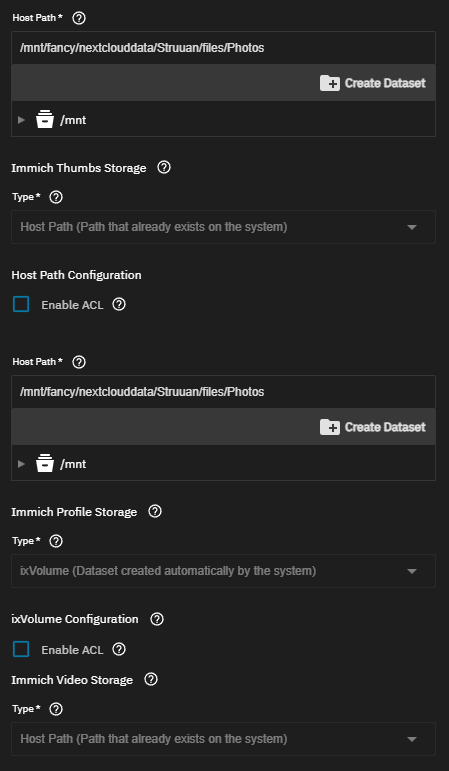
Task: Focus the top Host Path input field
Action: 223,48
